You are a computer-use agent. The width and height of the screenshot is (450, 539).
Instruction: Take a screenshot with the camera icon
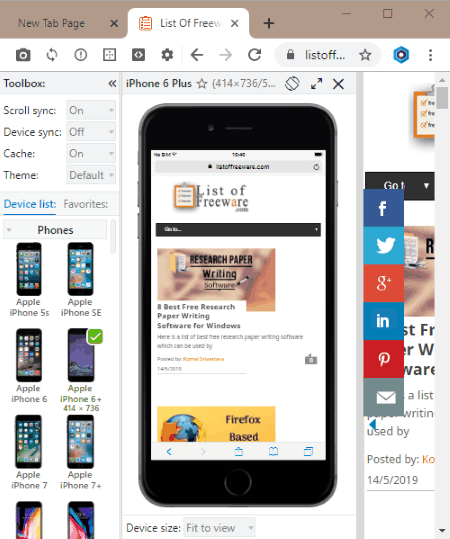tap(23, 55)
